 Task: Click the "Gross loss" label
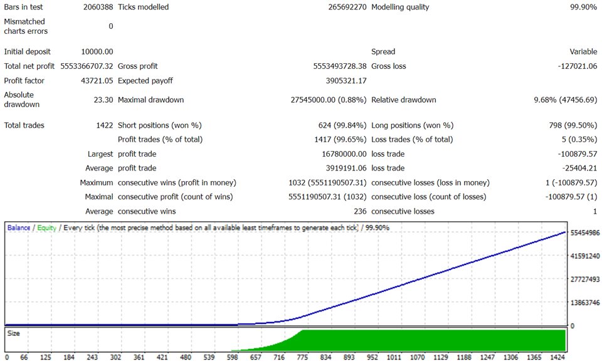tap(389, 66)
